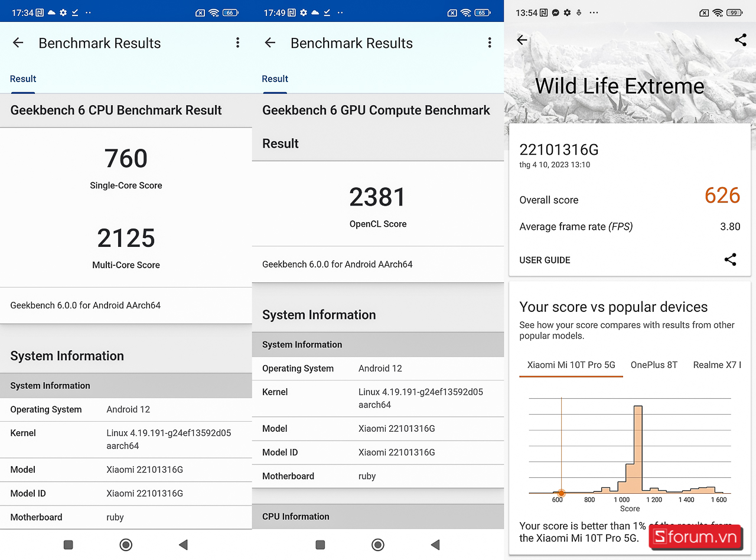Tap Geekbench 6.0.0 version text under OpenCL
This screenshot has width=756, height=560.
[x=337, y=264]
